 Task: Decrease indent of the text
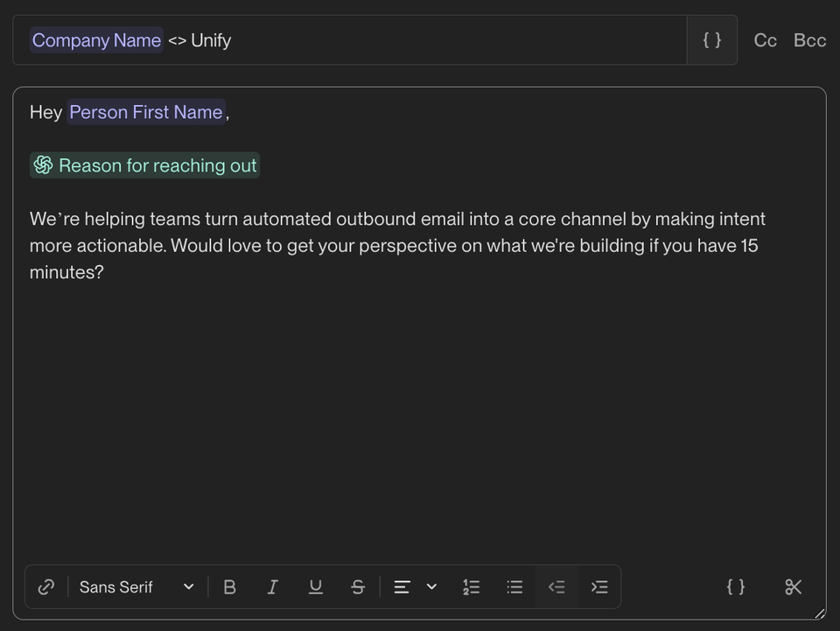pos(556,587)
